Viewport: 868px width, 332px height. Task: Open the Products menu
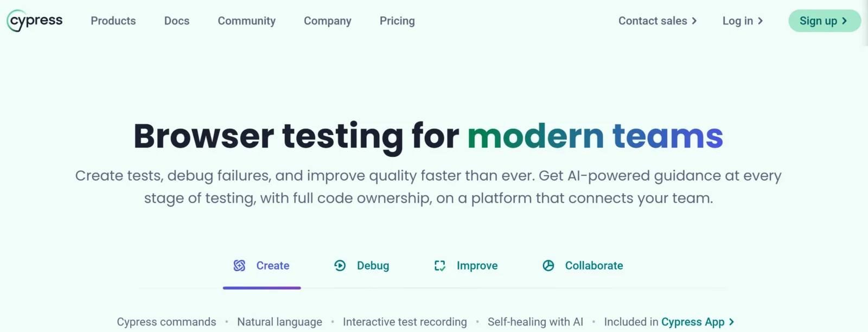pyautogui.click(x=113, y=21)
